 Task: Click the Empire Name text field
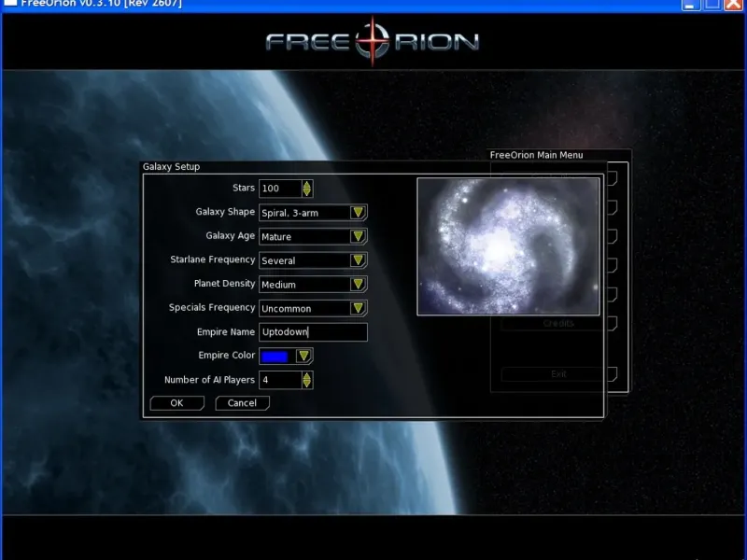313,332
